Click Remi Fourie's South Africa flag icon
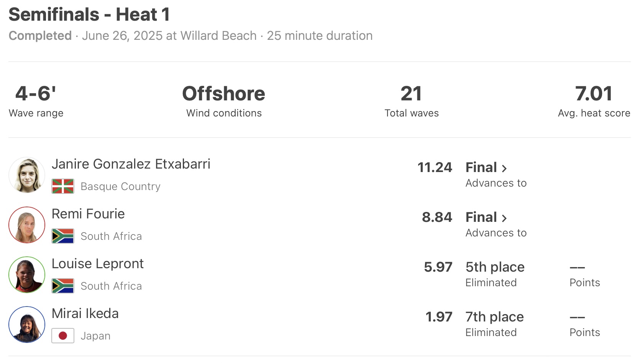This screenshot has width=640, height=364. coord(63,236)
